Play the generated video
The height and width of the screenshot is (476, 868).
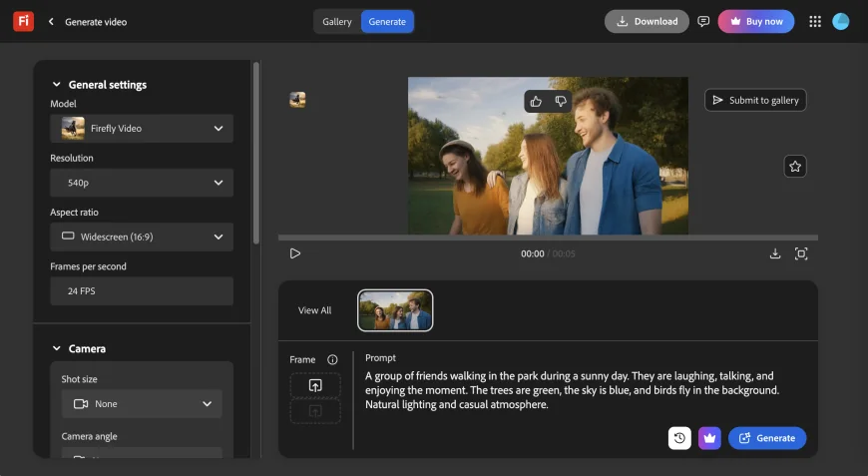pyautogui.click(x=295, y=253)
